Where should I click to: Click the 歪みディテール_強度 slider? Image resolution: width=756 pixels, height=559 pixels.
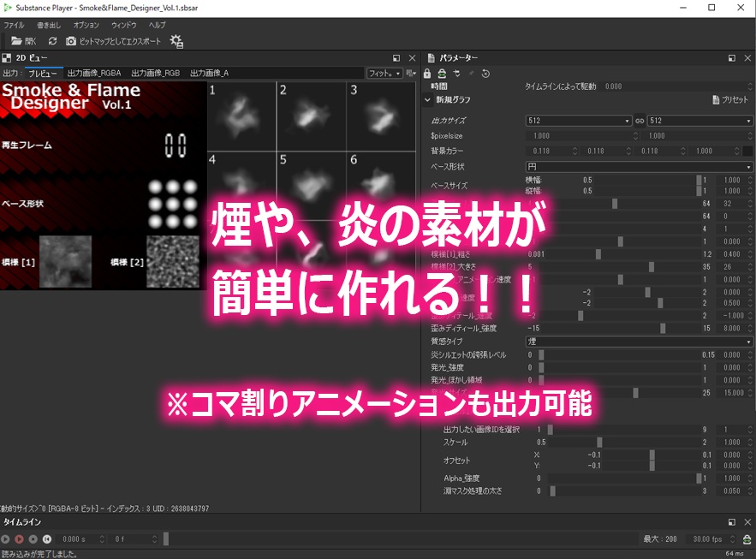[621, 328]
